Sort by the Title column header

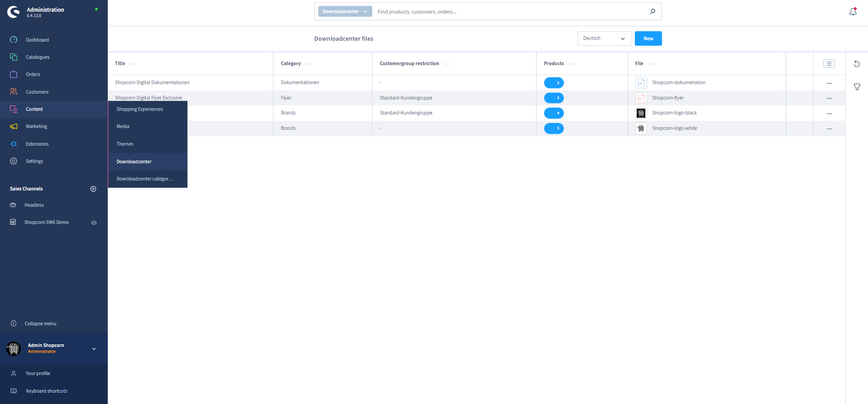120,63
